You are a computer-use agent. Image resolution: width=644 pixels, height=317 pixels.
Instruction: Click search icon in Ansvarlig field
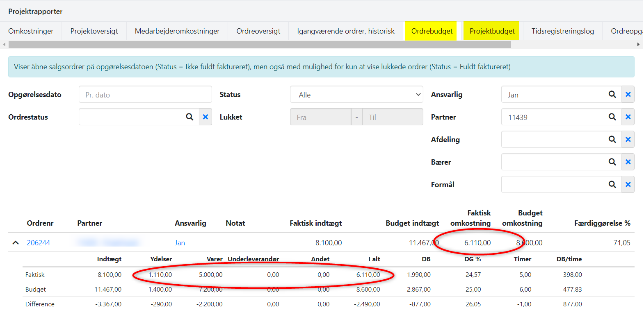(x=612, y=95)
